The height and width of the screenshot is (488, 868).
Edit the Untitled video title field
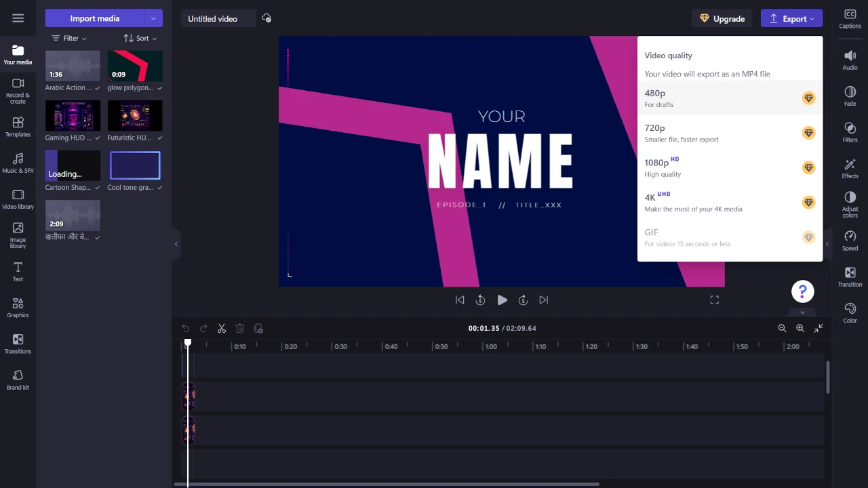coord(218,18)
